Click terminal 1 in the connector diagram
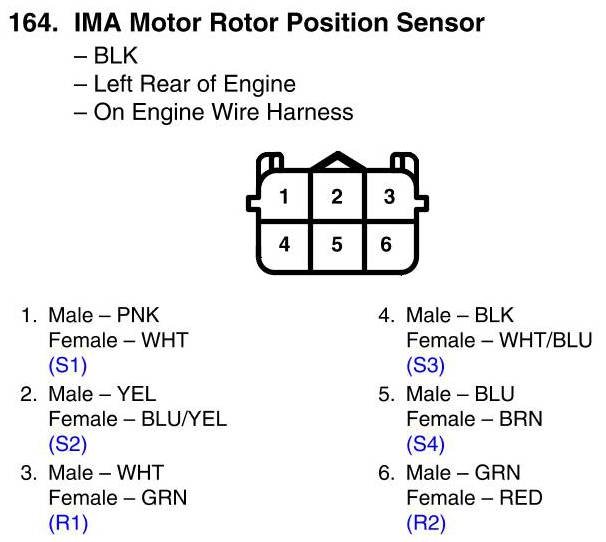The height and width of the screenshot is (542, 606). click(285, 197)
